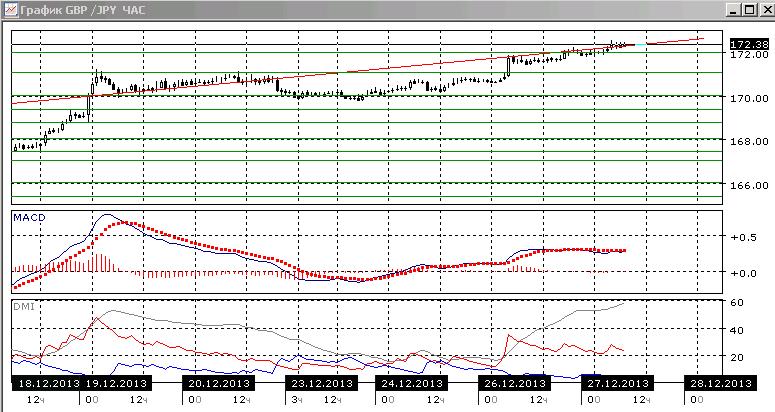Screen dimensions: 775x412
Task: Click the 170.00 price axis label
Action: (749, 98)
